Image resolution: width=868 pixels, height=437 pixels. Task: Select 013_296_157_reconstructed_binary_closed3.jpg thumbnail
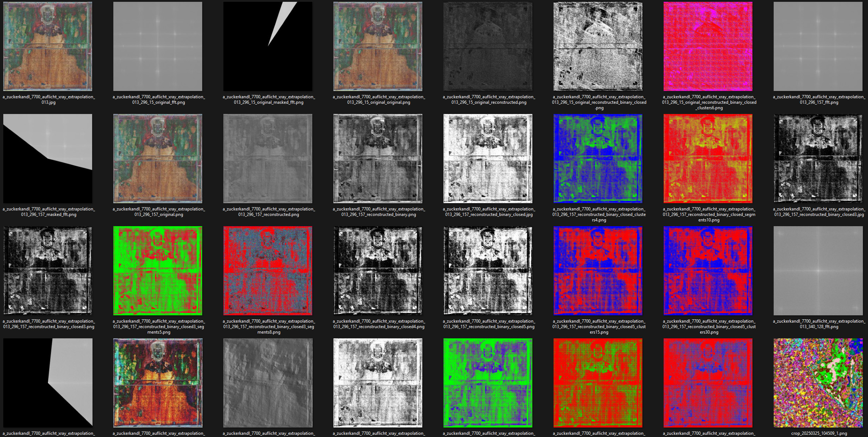point(818,159)
